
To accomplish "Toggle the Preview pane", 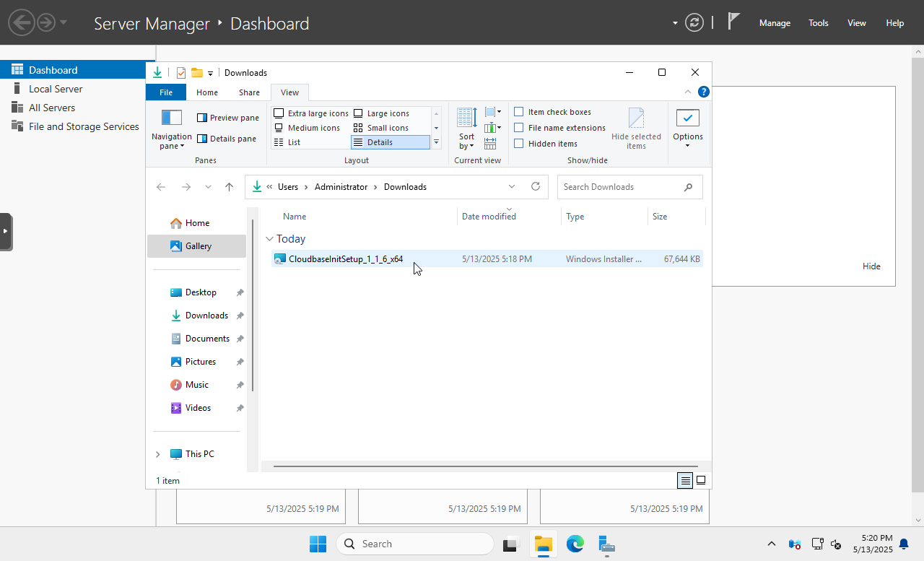I will pyautogui.click(x=227, y=117).
